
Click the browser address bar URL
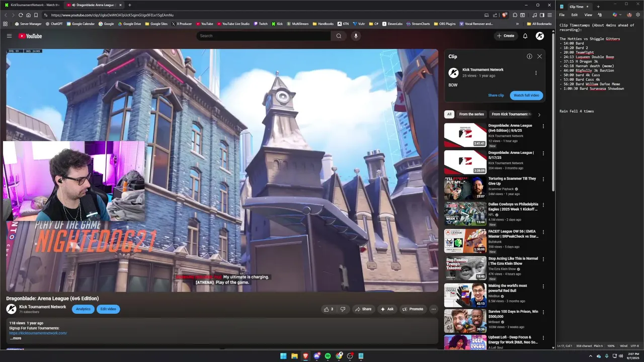click(112, 15)
